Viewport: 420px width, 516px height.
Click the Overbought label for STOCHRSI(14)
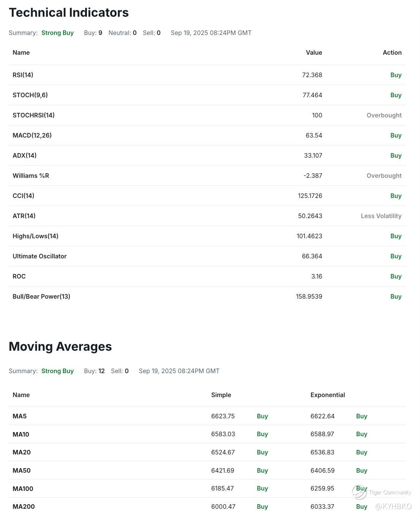[x=384, y=115]
